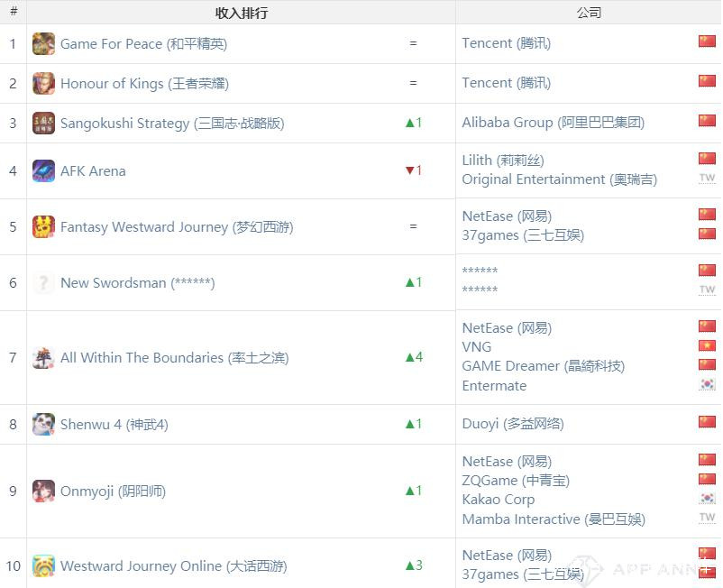Open the New Swordsman (******) link

(138, 282)
